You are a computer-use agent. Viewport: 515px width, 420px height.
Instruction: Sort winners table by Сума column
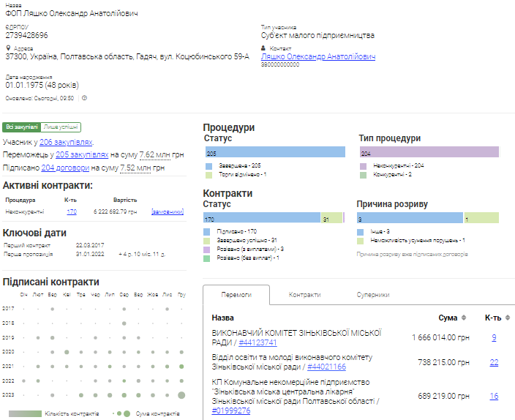(462, 318)
